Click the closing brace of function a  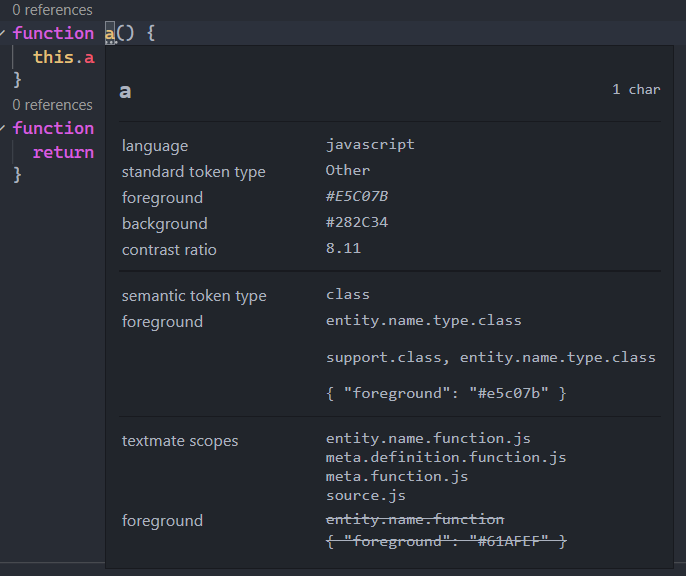(x=17, y=80)
